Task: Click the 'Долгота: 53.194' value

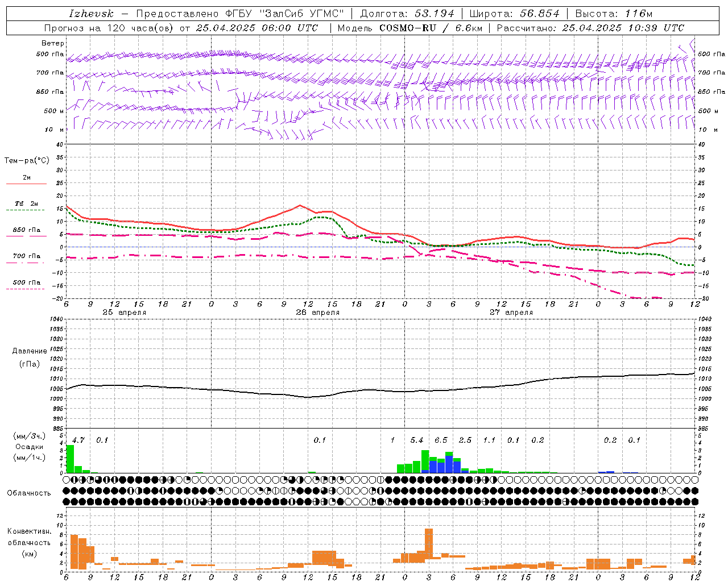Action: (407, 14)
